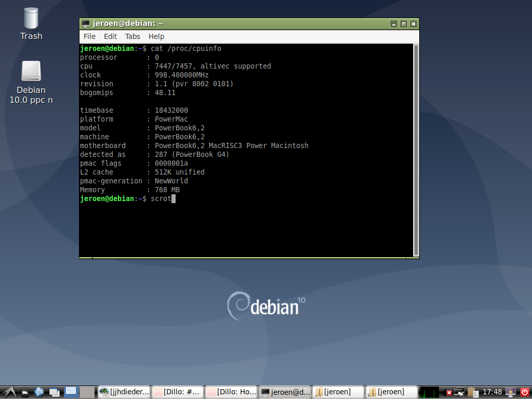Select the jeroen@d... terminal taskbar button

(x=285, y=392)
